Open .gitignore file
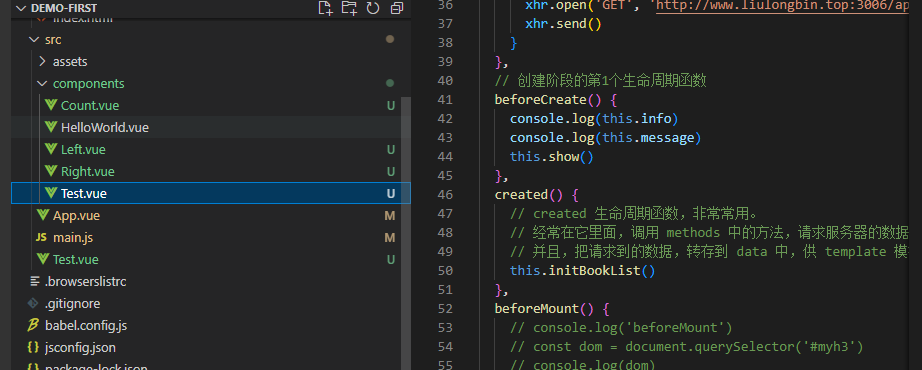Image resolution: width=922 pixels, height=370 pixels. tap(72, 304)
